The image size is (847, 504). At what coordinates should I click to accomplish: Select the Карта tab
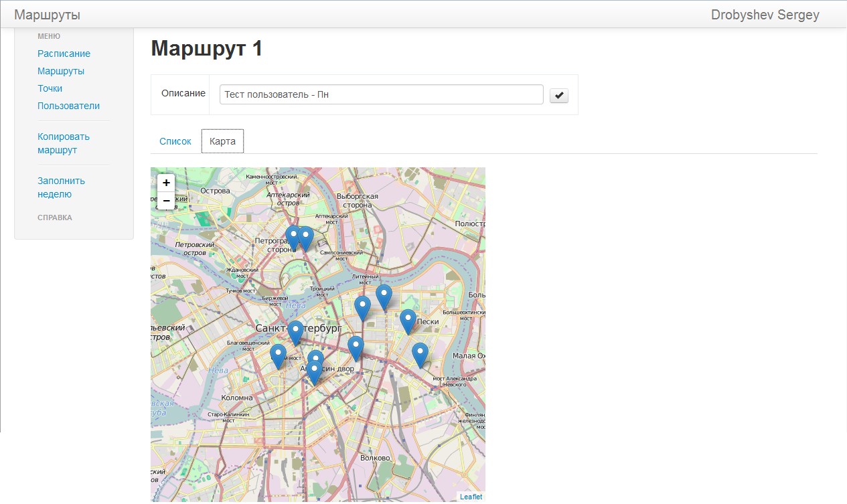[x=222, y=141]
